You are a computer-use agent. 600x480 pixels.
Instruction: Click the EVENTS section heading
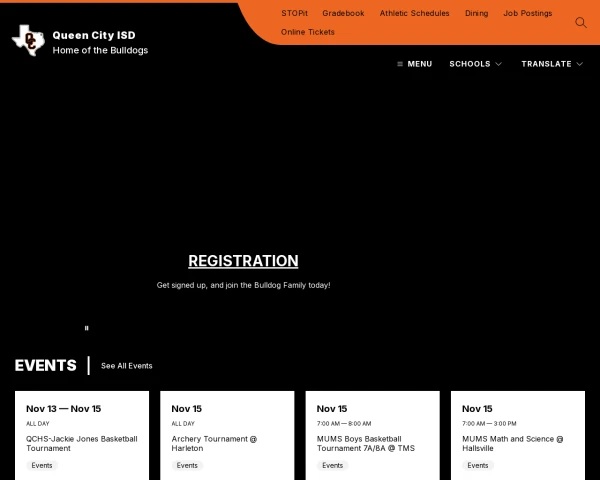[46, 366]
